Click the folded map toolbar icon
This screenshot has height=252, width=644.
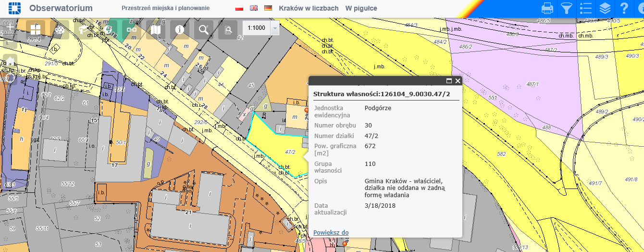pyautogui.click(x=156, y=29)
